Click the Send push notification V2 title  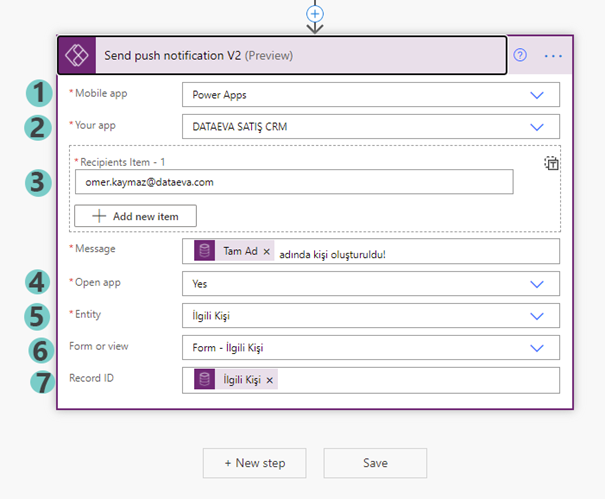tap(198, 56)
